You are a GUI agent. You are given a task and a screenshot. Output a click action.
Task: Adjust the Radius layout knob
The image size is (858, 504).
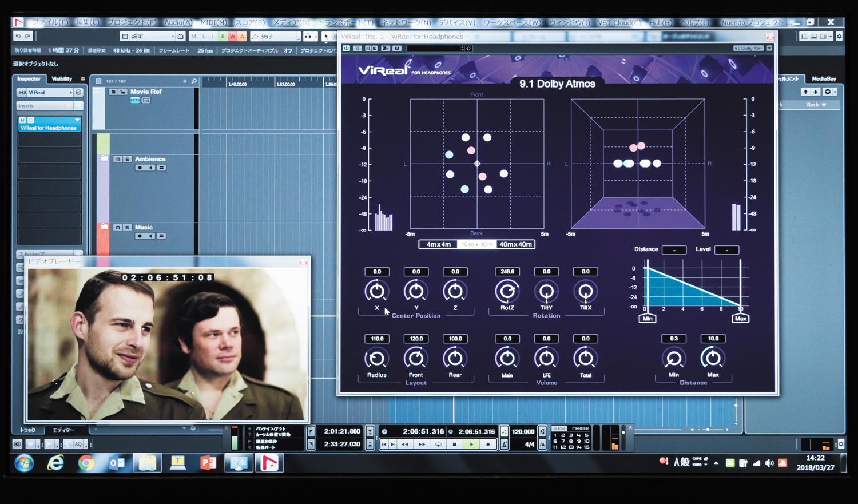pos(376,359)
